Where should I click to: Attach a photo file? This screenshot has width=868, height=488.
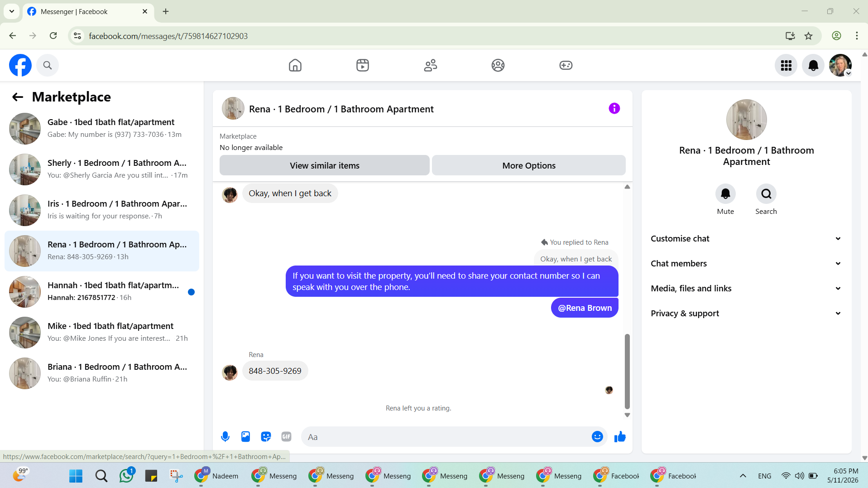point(245,437)
